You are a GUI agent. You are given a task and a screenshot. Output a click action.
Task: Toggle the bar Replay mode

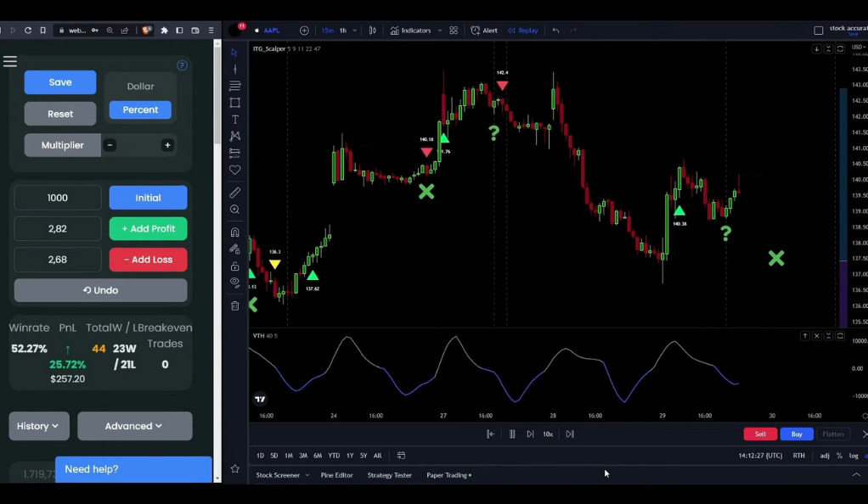coord(522,31)
